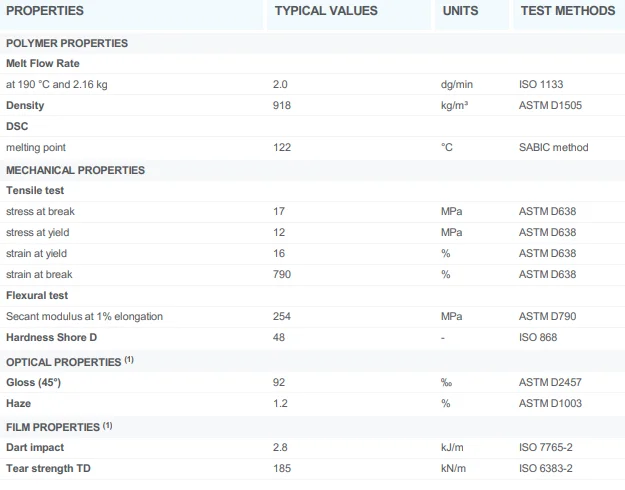The height and width of the screenshot is (490, 625).
Task: Click the TEST METHODS column header
Action: click(567, 11)
